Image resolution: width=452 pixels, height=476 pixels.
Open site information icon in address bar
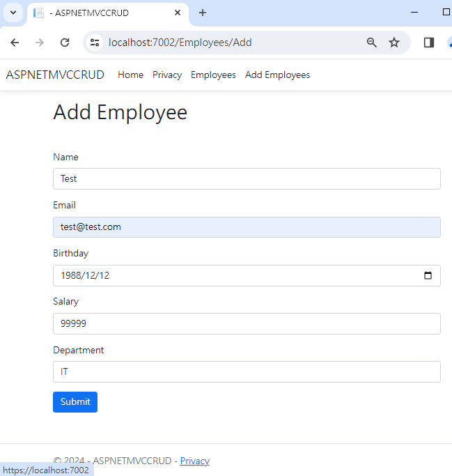point(95,43)
